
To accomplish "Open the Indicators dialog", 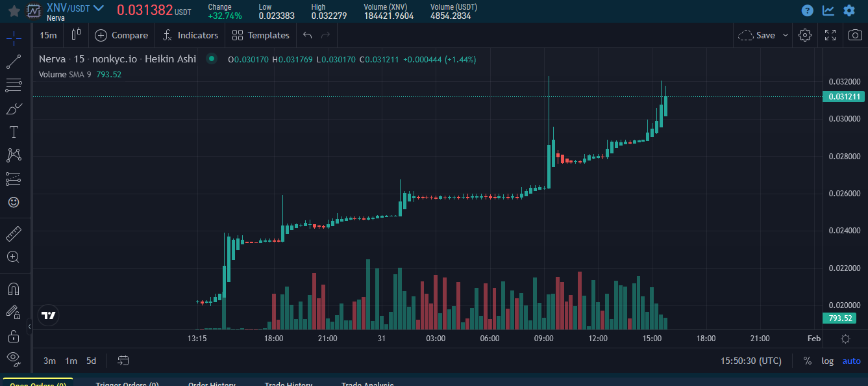I will point(190,35).
